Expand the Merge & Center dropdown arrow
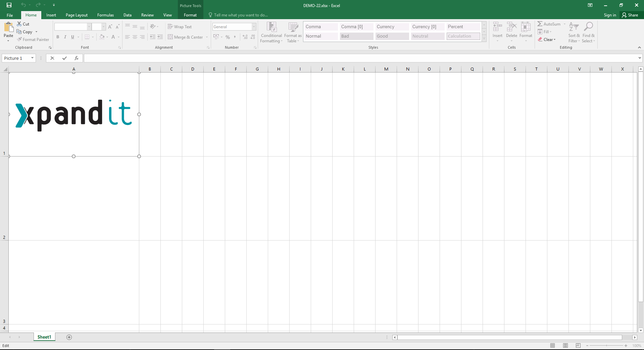The image size is (644, 350). tap(207, 37)
